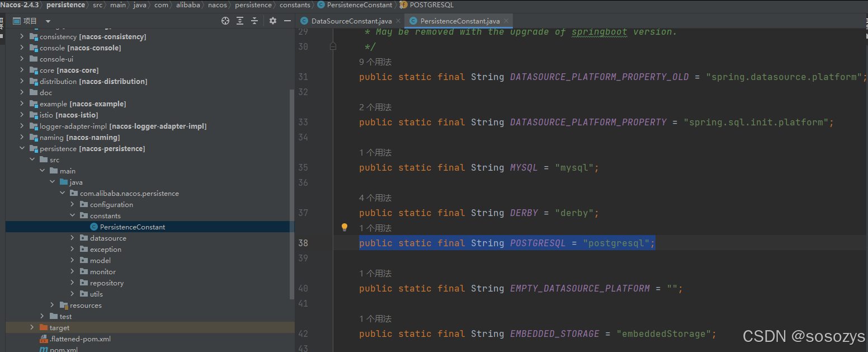
Task: Expand the naming [nacos-naming] node
Action: tap(22, 137)
